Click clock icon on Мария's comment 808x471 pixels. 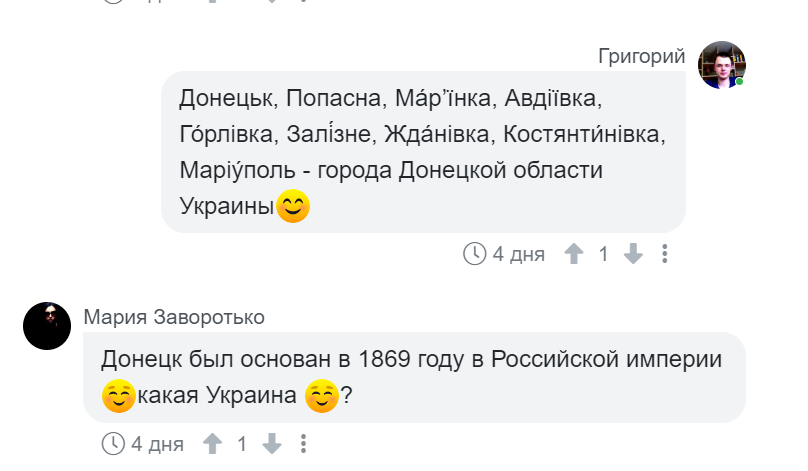pyautogui.click(x=113, y=443)
